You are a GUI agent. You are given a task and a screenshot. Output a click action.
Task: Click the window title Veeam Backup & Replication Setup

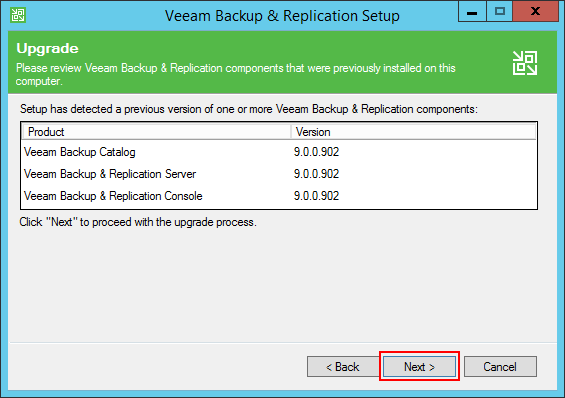tap(282, 16)
